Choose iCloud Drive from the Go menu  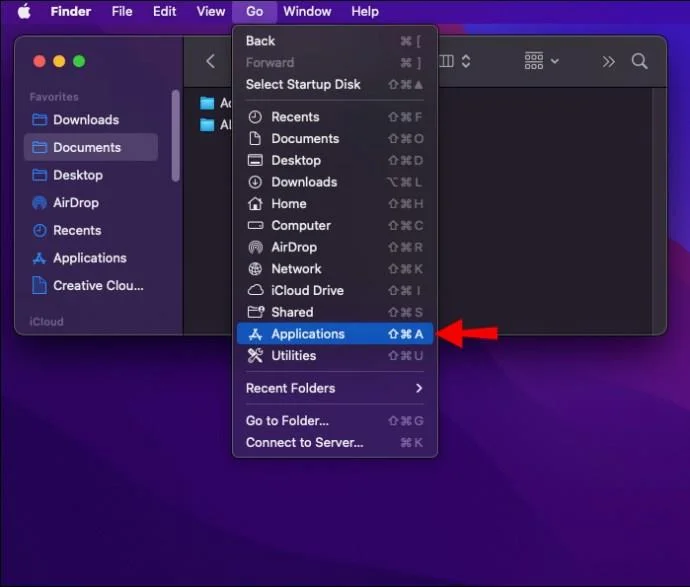[x=334, y=290]
